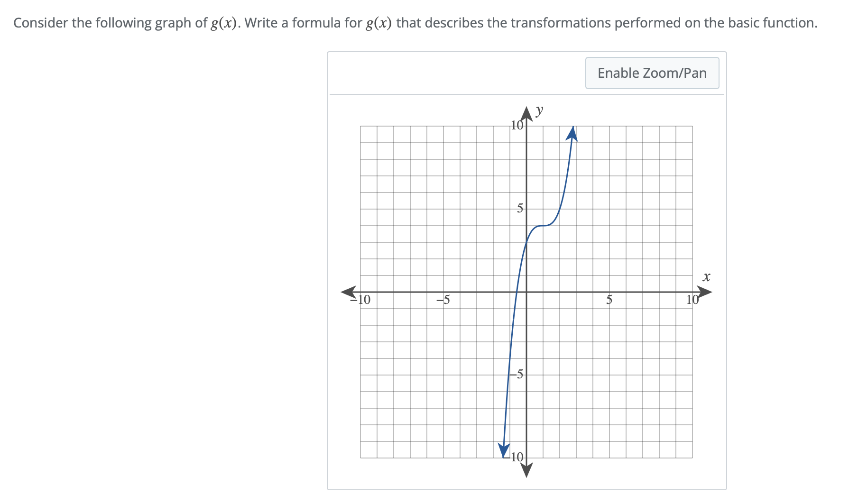The width and height of the screenshot is (849, 504).
Task: Click the x-axis label
Action: pos(707,277)
